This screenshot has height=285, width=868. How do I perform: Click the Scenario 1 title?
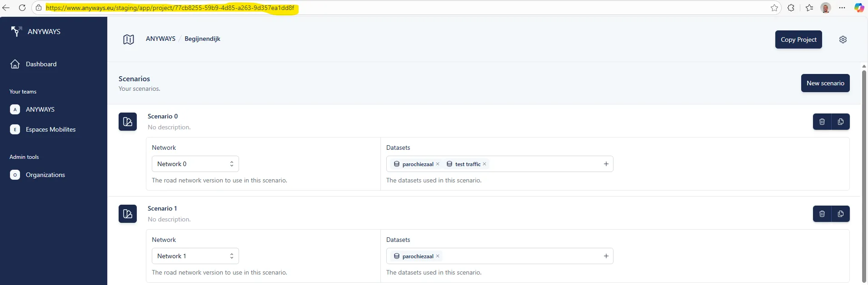pos(162,208)
